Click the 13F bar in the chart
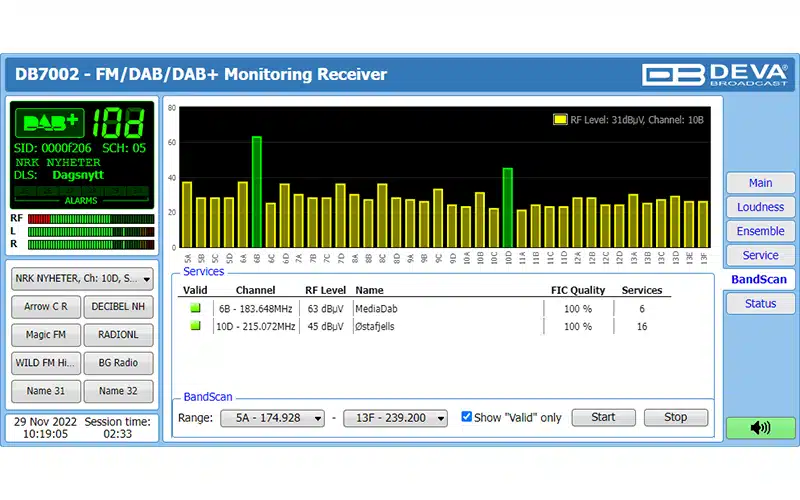This screenshot has height=500, width=800. [703, 224]
